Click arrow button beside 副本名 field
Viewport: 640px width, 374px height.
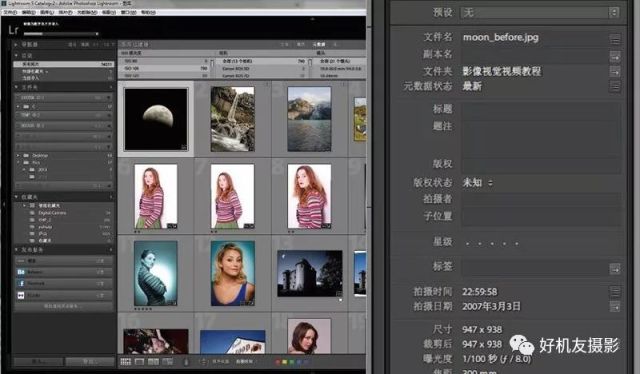[615, 56]
